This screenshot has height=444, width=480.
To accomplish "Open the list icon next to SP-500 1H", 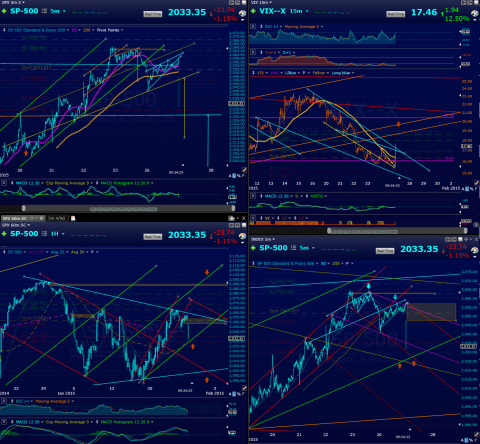I will click(44, 234).
